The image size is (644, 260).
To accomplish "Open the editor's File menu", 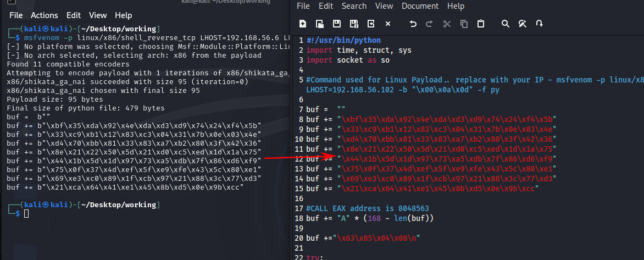I will click(303, 6).
